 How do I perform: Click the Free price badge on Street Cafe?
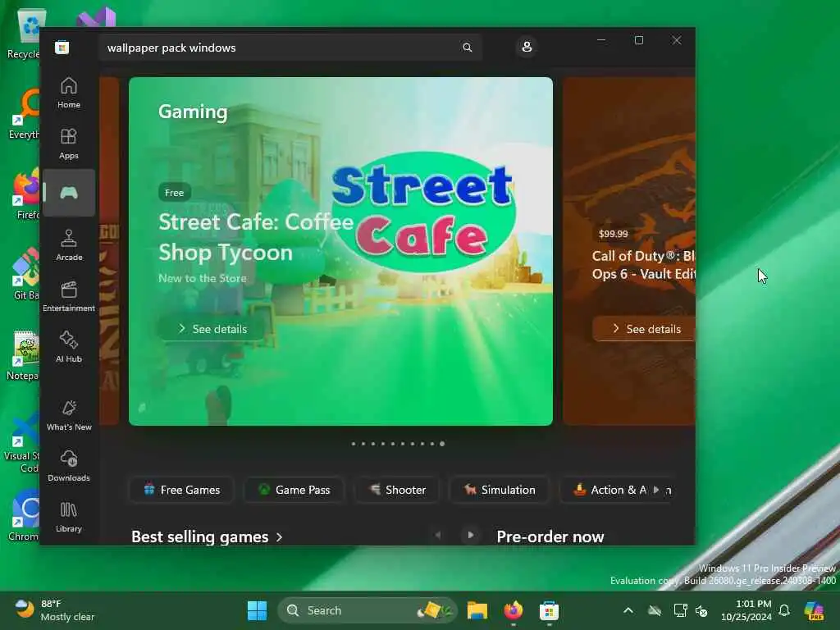[174, 192]
